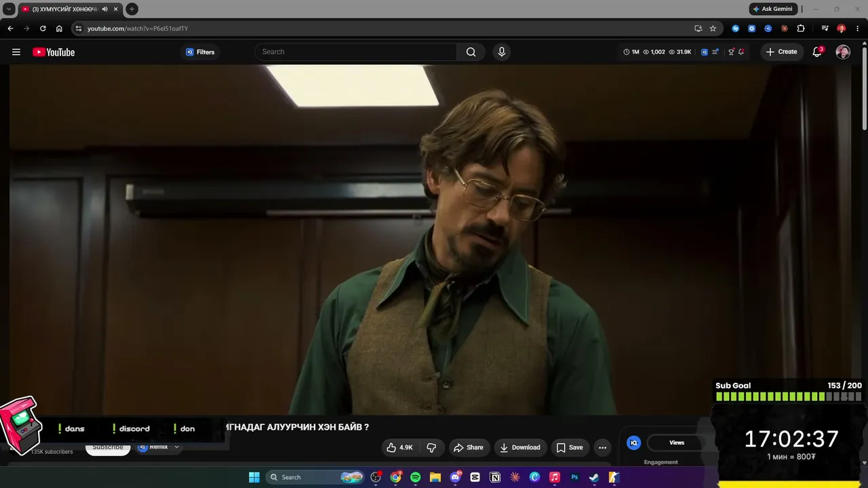Go back to the previous page

point(10,28)
